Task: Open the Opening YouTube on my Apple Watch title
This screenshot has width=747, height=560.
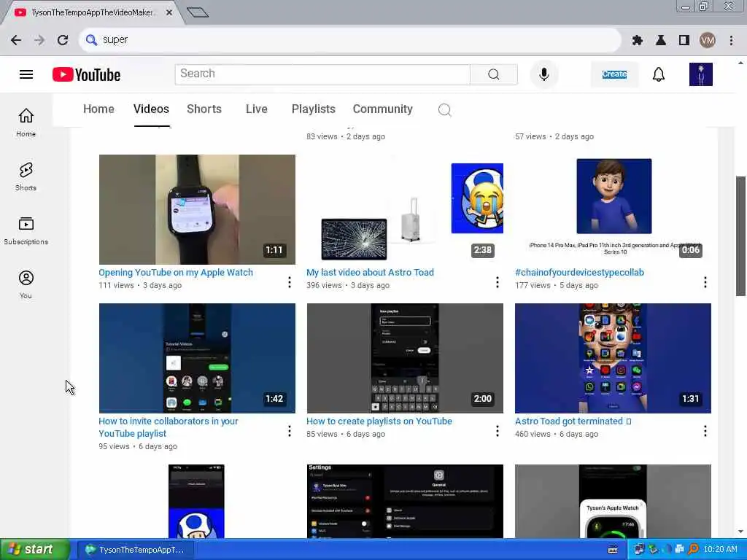Action: coord(176,273)
